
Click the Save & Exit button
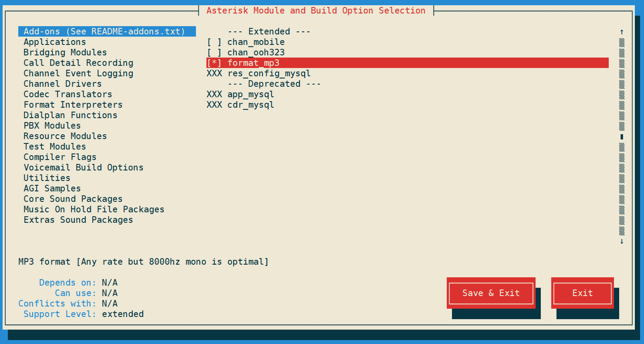tap(491, 293)
